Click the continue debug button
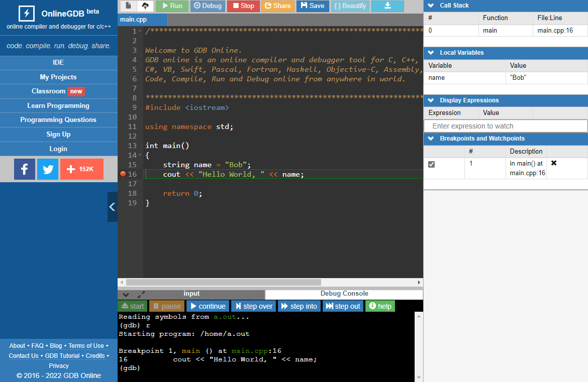This screenshot has height=382, width=588. (208, 306)
